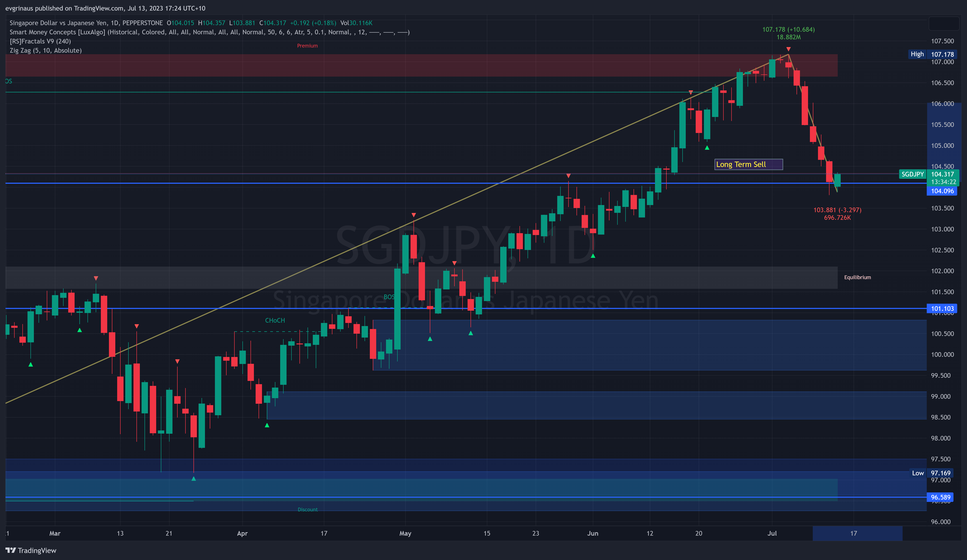The height and width of the screenshot is (560, 967).
Task: Click the 'Equilibrium' zone label
Action: click(857, 277)
